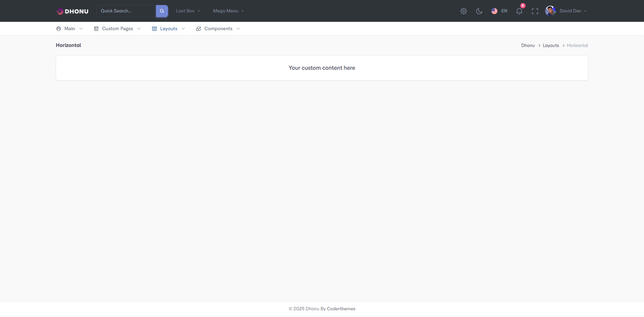Open the settings gear icon
This screenshot has height=317, width=644.
click(464, 11)
